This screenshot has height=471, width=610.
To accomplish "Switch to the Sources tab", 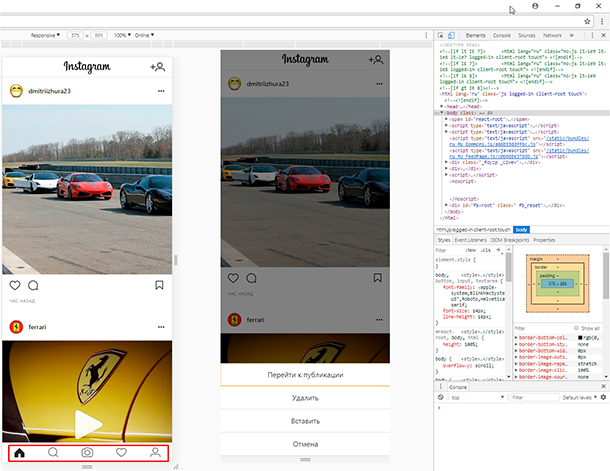I will (527, 35).
